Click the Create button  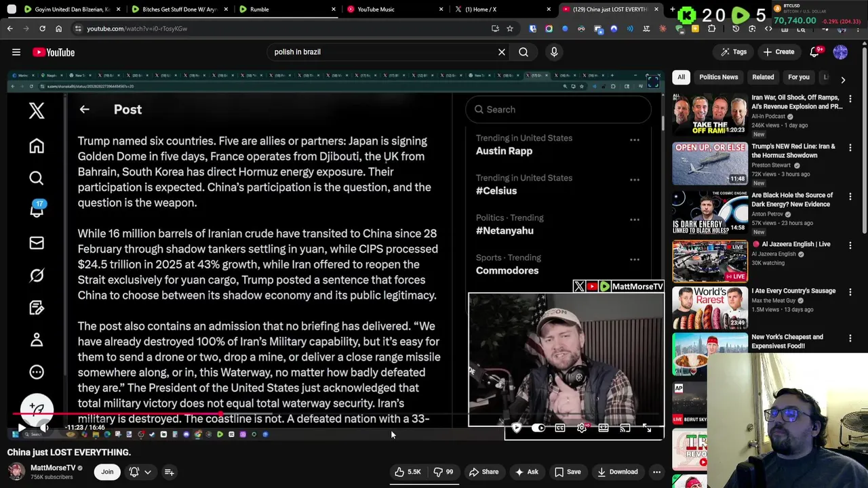(x=778, y=52)
